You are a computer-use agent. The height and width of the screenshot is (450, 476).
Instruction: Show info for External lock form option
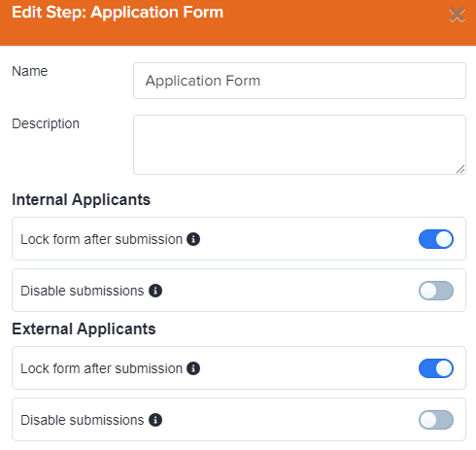coord(193,368)
